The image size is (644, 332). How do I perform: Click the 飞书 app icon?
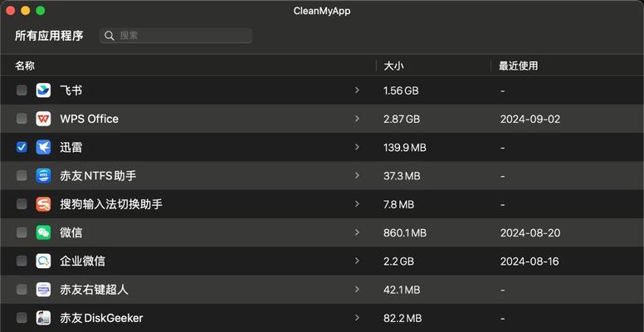click(x=43, y=90)
